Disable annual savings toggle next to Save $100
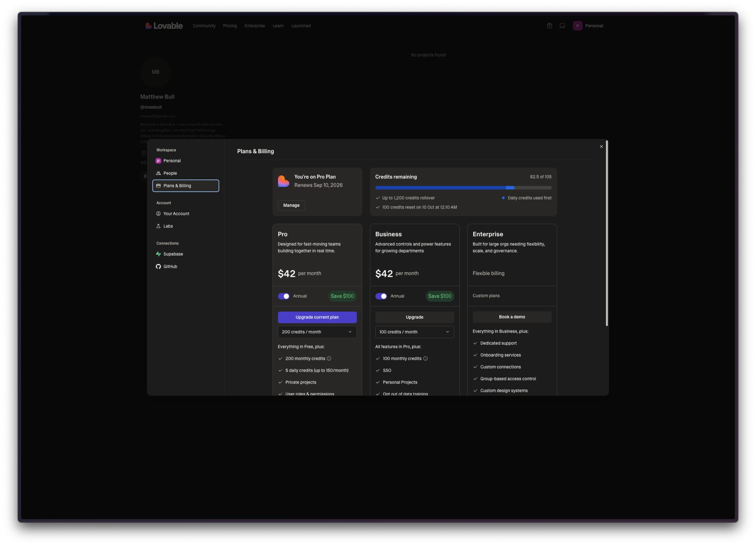This screenshot has height=546, width=756. coord(284,296)
